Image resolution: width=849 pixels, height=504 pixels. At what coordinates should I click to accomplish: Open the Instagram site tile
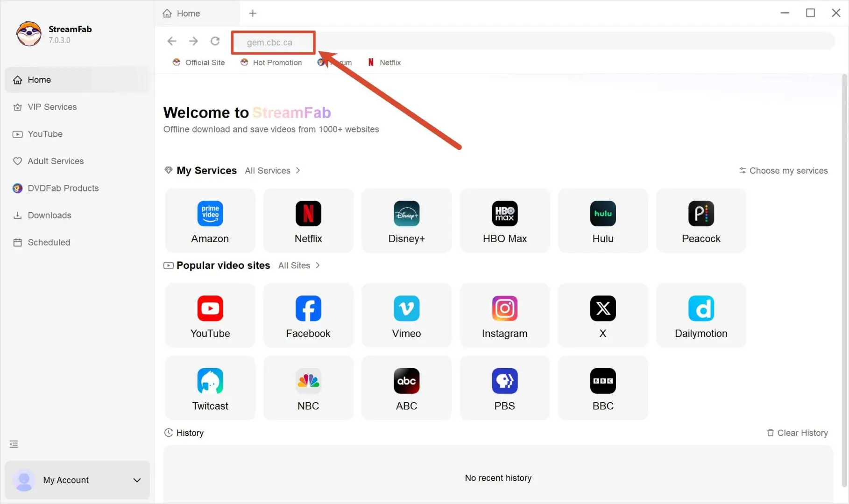[x=504, y=315]
